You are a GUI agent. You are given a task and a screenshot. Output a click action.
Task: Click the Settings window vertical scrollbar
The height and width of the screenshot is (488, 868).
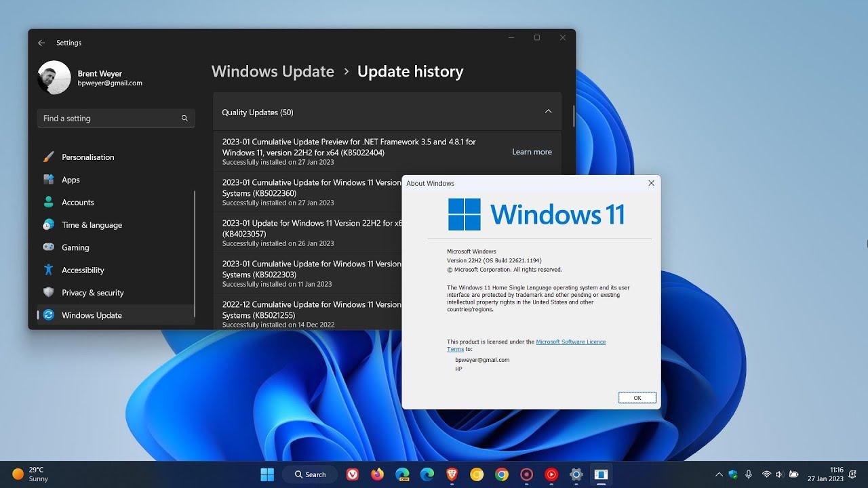574,116
